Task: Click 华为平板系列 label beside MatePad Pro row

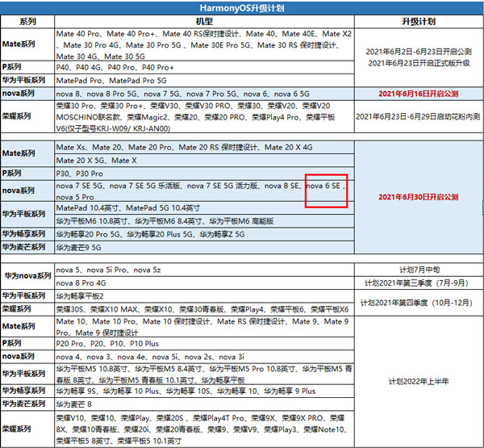Action: 27,81
